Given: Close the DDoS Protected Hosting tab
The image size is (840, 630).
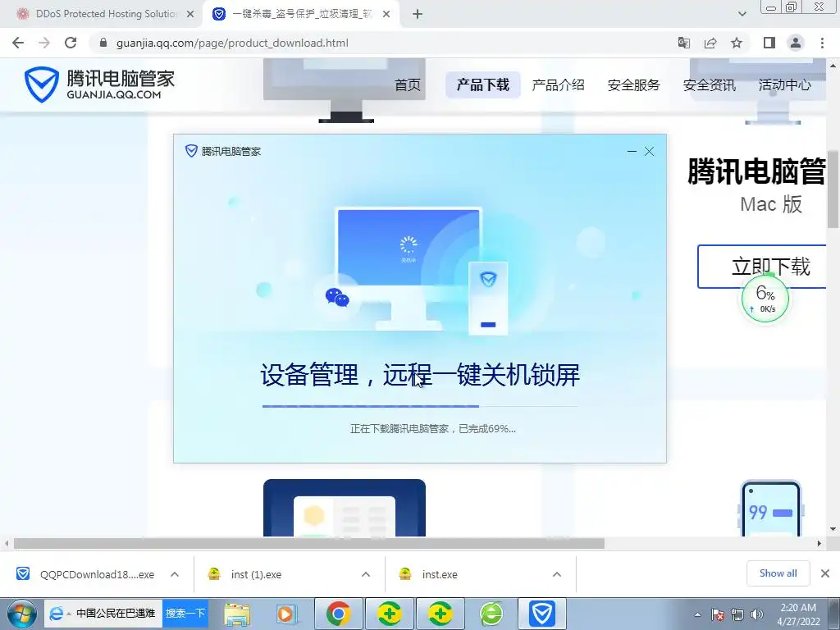Looking at the screenshot, I should pos(190,15).
